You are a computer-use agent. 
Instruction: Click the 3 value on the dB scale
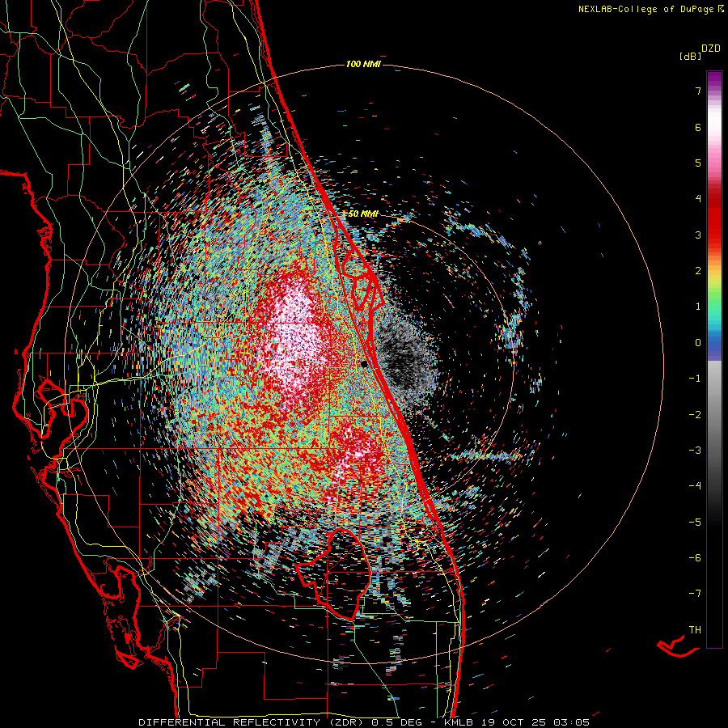pyautogui.click(x=698, y=235)
